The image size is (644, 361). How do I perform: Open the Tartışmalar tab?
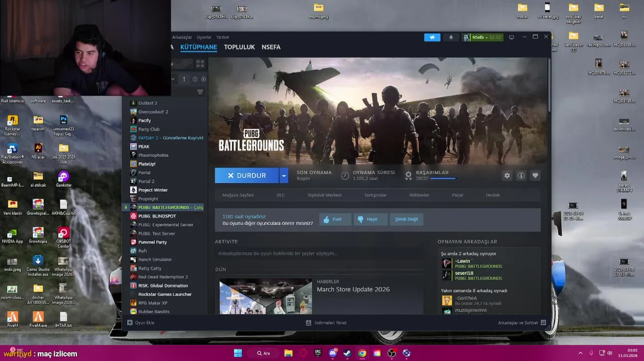tap(375, 195)
